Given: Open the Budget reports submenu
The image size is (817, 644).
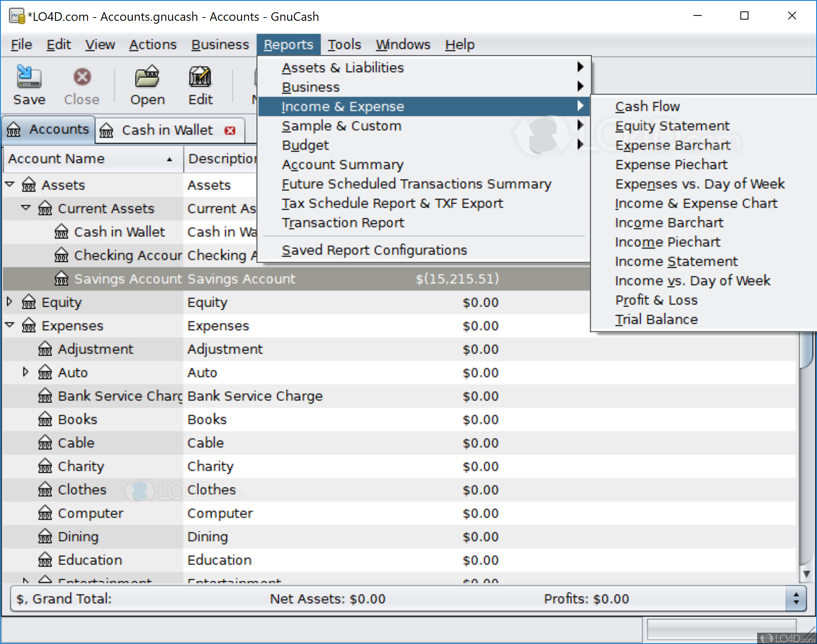Looking at the screenshot, I should coord(424,145).
